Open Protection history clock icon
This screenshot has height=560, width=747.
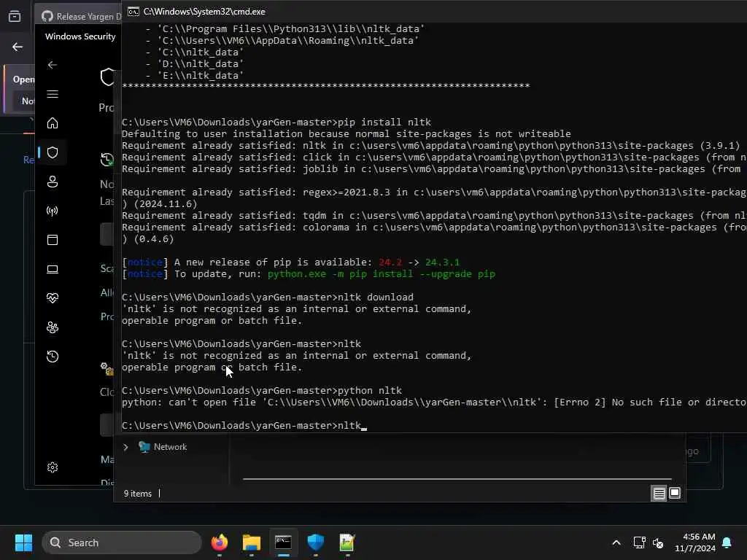tap(53, 356)
